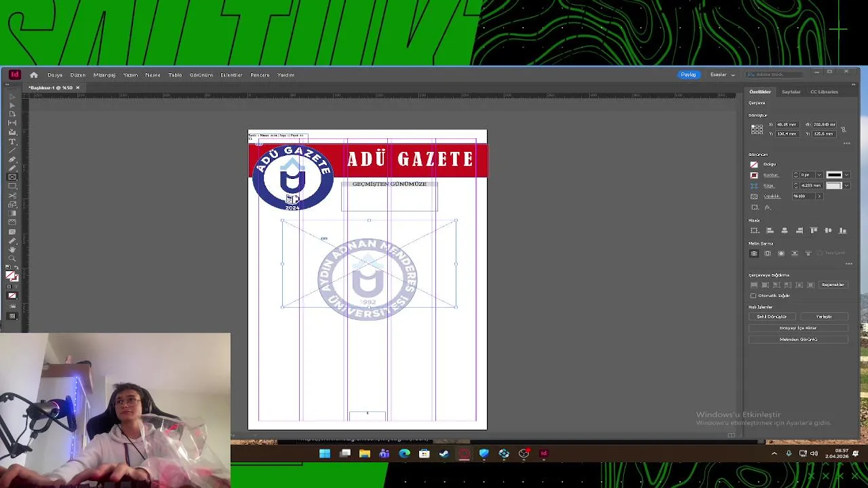Select the Hand tool

[12, 249]
